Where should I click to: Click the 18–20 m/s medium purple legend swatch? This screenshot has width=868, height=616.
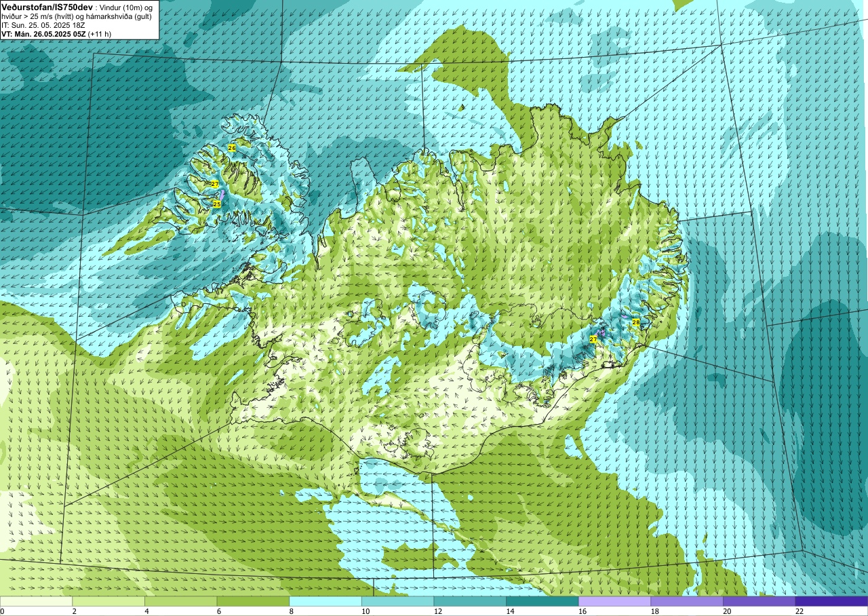687,601
